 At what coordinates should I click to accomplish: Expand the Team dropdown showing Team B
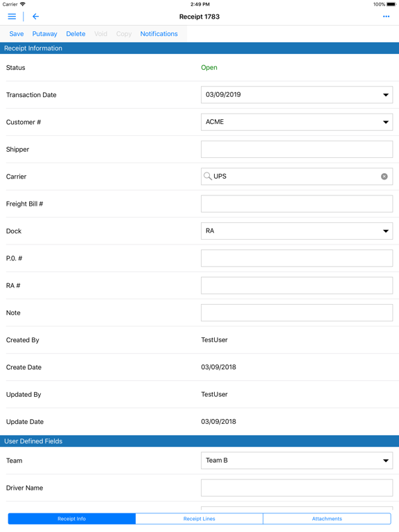tap(297, 461)
